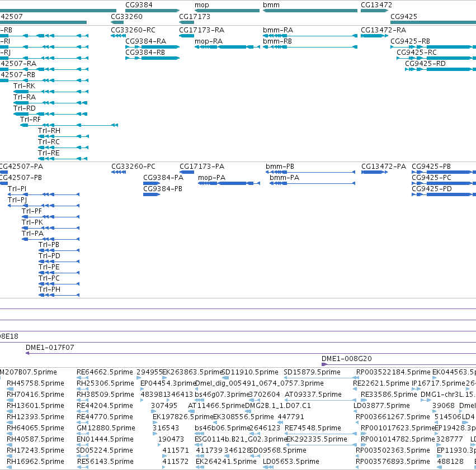Select the Trl-RA transcript label
Screen dimensions: 476x470
tap(25, 97)
